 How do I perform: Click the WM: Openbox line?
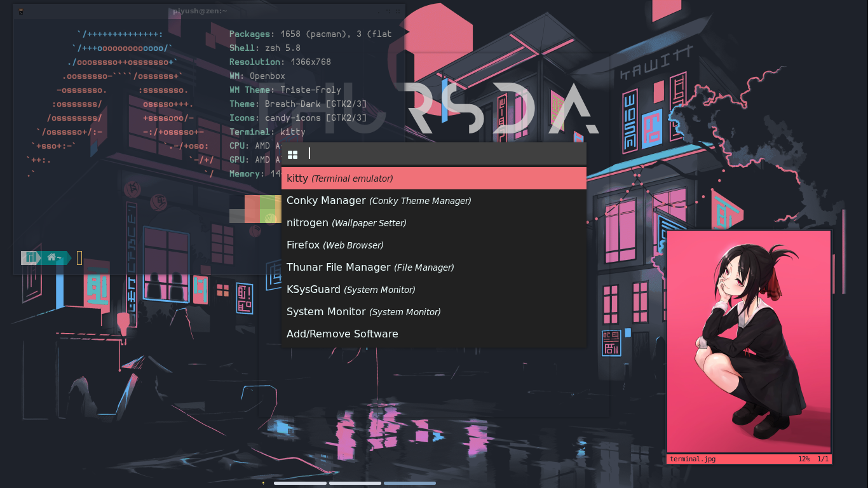[257, 76]
